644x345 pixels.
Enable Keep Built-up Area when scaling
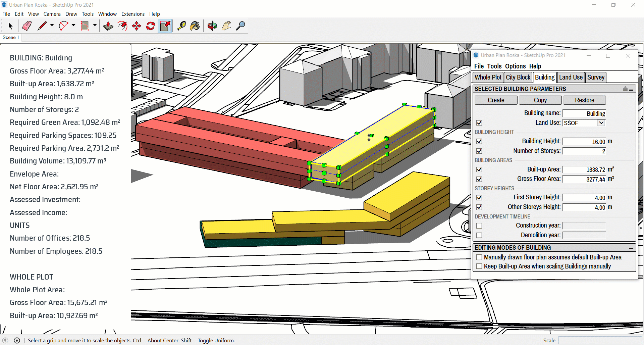[479, 266]
